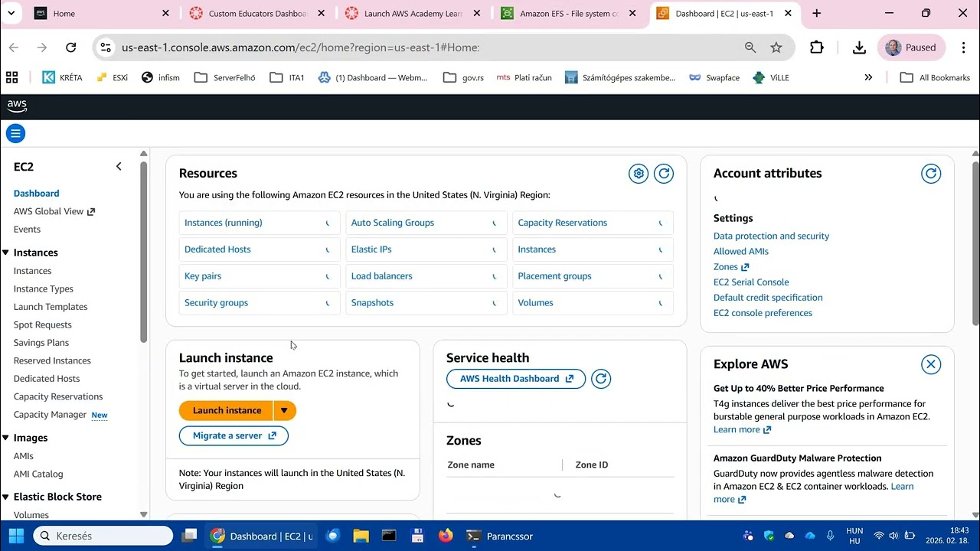Click the browser address bar URL
The height and width of the screenshot is (551, 980).
[300, 47]
